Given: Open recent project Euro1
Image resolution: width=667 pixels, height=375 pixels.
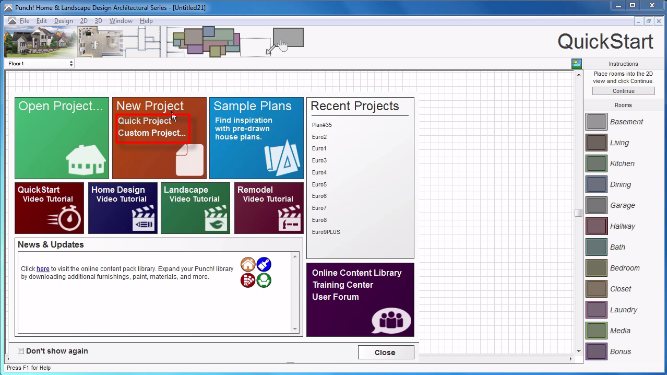Looking at the screenshot, I should [319, 148].
